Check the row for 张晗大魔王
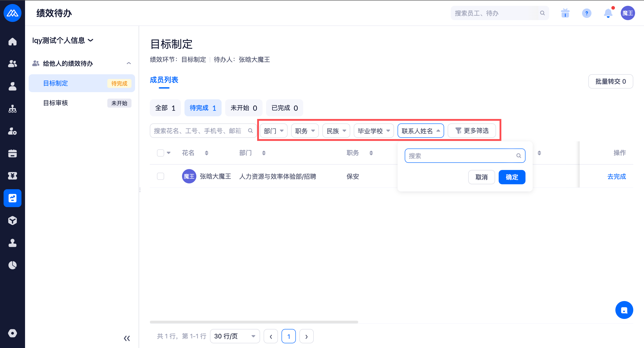 pyautogui.click(x=160, y=176)
